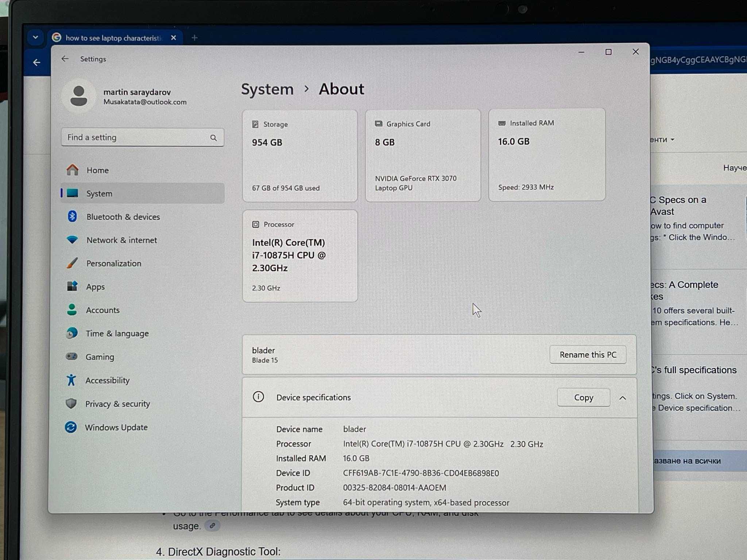Click the Speed: 2933 MHz text
Screen dimensions: 747x560
point(526,187)
